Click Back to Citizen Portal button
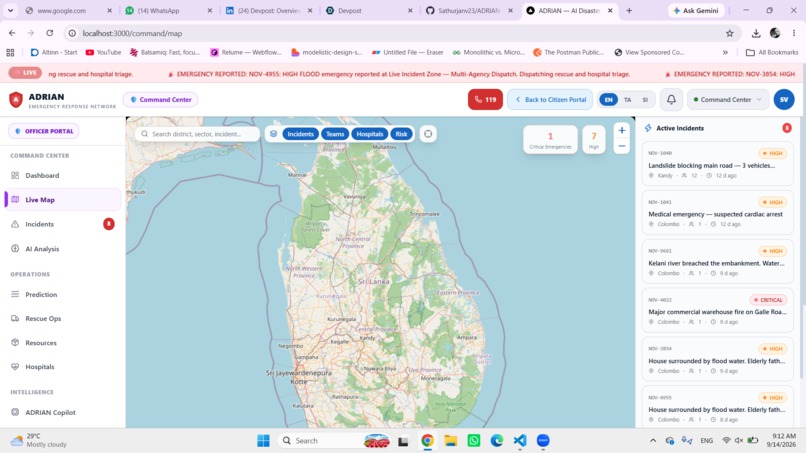806x453 pixels. [550, 99]
